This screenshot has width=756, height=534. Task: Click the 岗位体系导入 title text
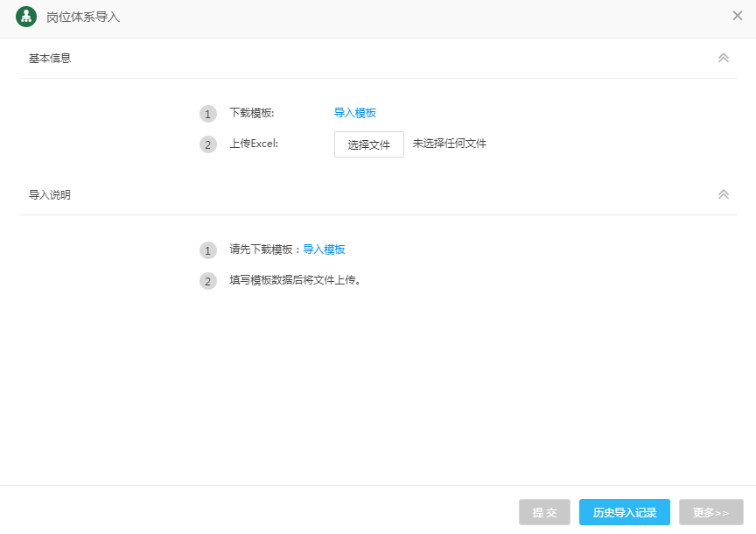[83, 18]
